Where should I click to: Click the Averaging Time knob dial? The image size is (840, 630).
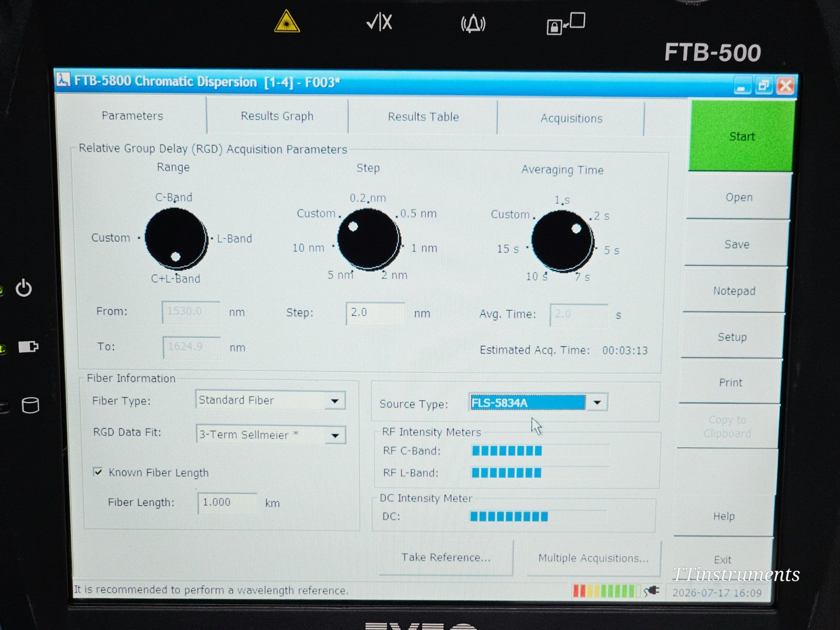[563, 241]
